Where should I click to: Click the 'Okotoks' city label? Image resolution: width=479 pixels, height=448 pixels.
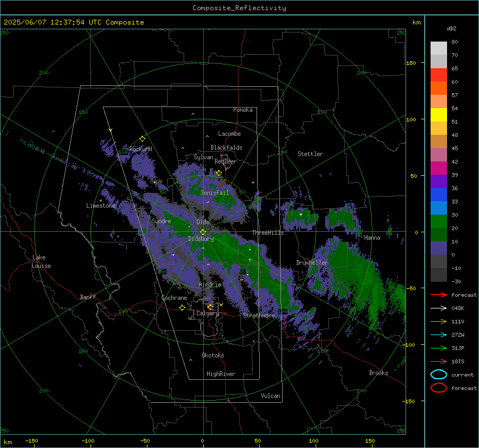(x=213, y=355)
